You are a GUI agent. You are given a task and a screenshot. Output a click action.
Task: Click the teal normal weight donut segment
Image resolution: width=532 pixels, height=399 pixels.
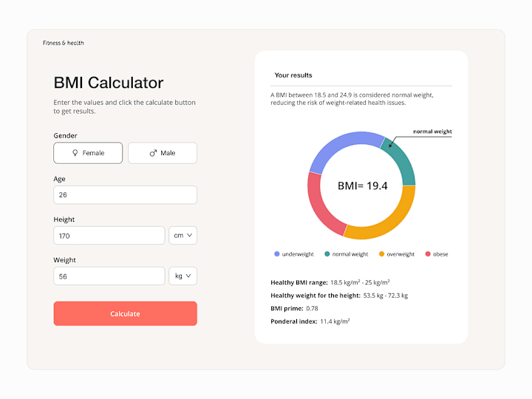[x=403, y=161]
